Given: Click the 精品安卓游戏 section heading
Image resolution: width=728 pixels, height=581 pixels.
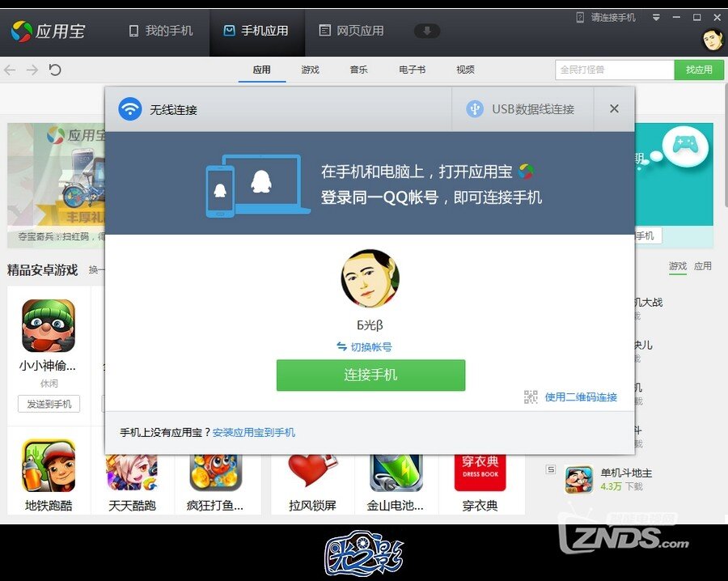Looking at the screenshot, I should [42, 269].
